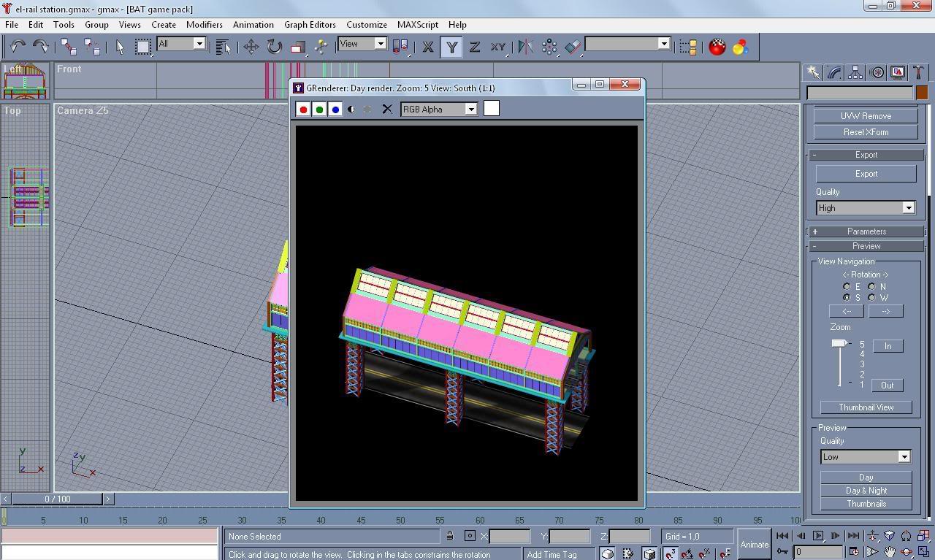Open the Utilities hammer panel tab
The height and width of the screenshot is (560, 935).
[x=918, y=72]
